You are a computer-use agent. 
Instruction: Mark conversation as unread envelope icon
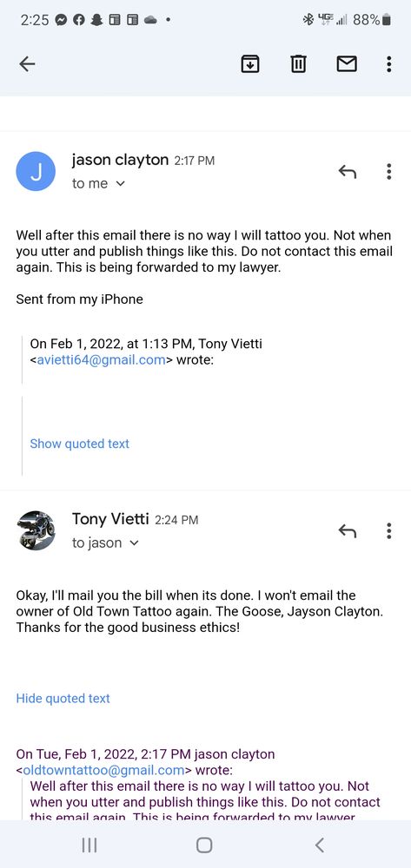(x=347, y=65)
